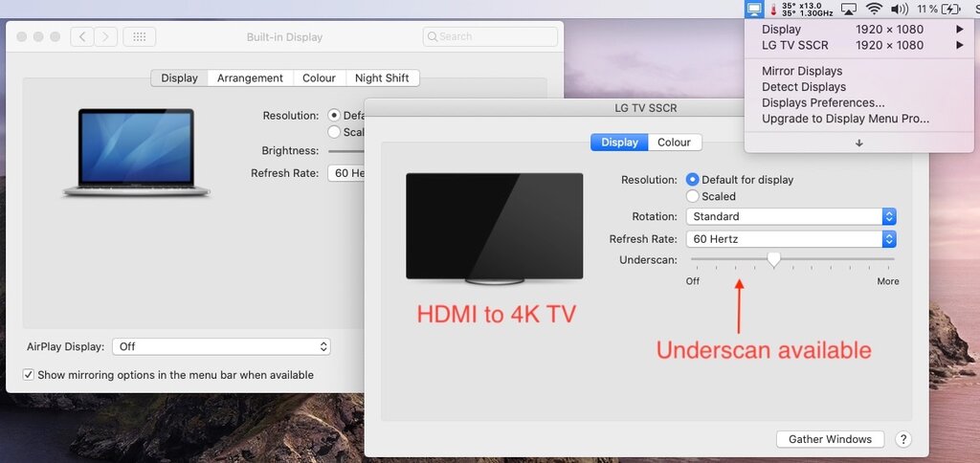
Task: Click the Underscan slider handle
Action: pyautogui.click(x=773, y=259)
